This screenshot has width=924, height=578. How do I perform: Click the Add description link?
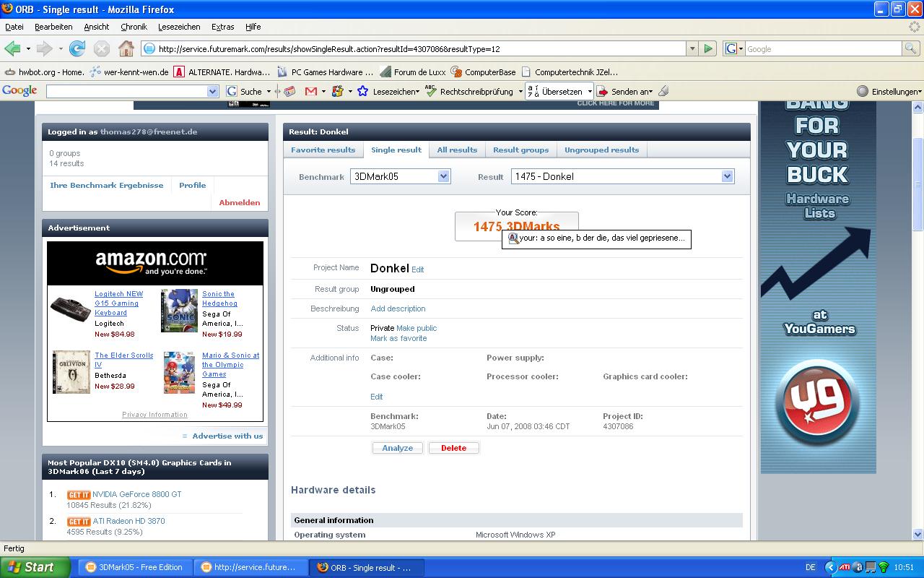[x=398, y=309]
